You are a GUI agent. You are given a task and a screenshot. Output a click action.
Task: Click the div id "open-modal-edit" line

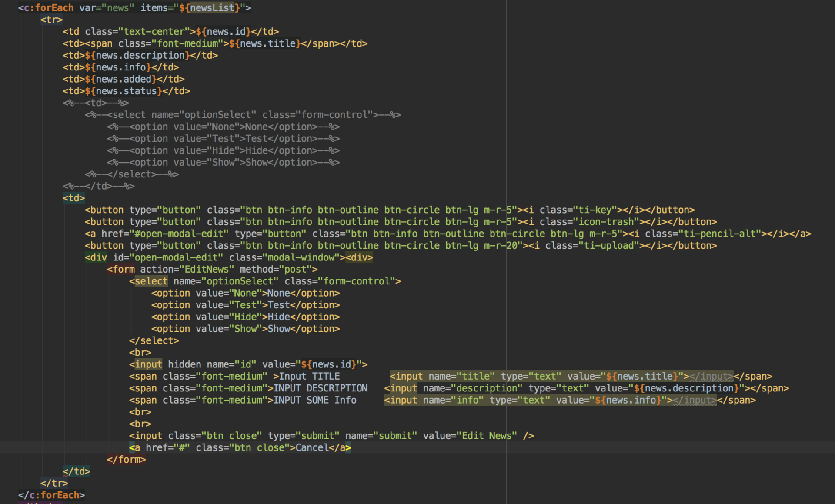229,257
